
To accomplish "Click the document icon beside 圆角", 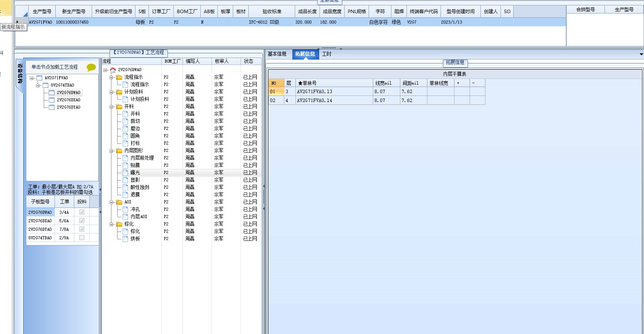I will coord(125,136).
